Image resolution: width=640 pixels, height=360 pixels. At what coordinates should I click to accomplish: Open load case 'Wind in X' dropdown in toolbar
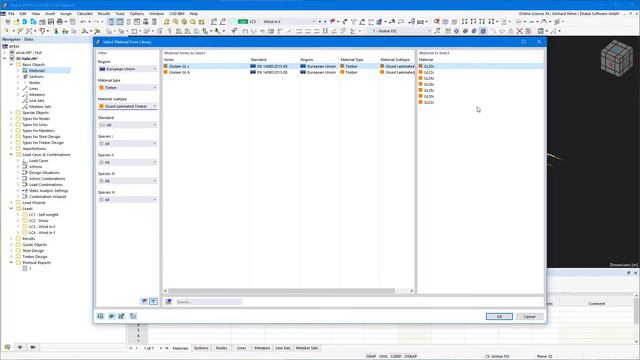(x=313, y=22)
